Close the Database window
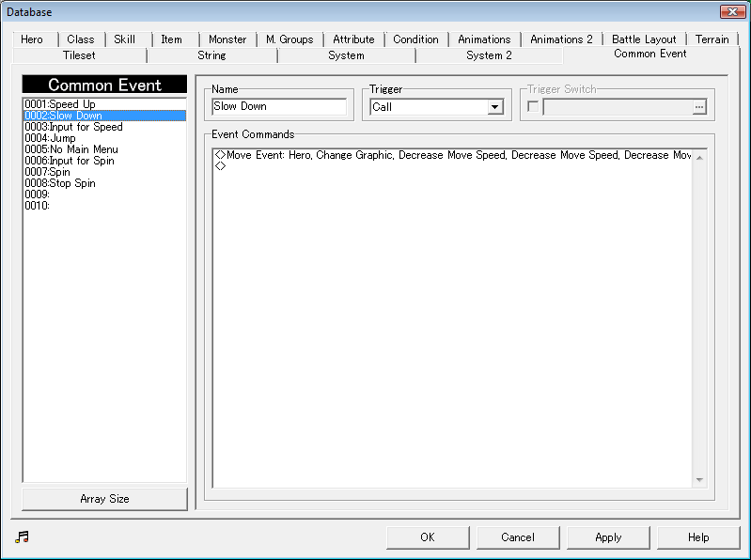The image size is (751, 560). coord(732,11)
